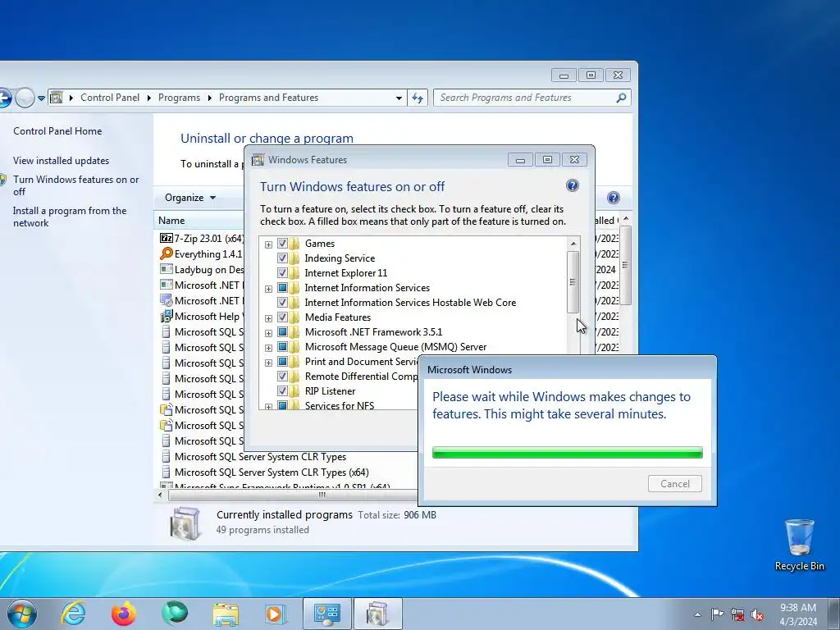This screenshot has width=840, height=630.
Task: Open Internet Explorer from the taskbar
Action: (73, 614)
